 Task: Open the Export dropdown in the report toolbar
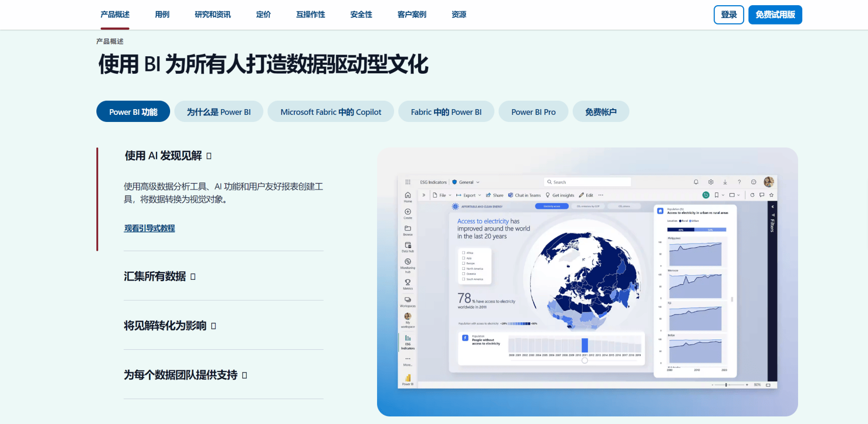[x=469, y=195]
